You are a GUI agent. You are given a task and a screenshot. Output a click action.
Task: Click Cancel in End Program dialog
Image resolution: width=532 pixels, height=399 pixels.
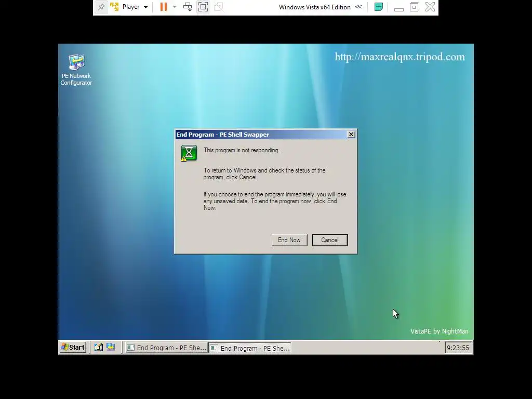(330, 240)
